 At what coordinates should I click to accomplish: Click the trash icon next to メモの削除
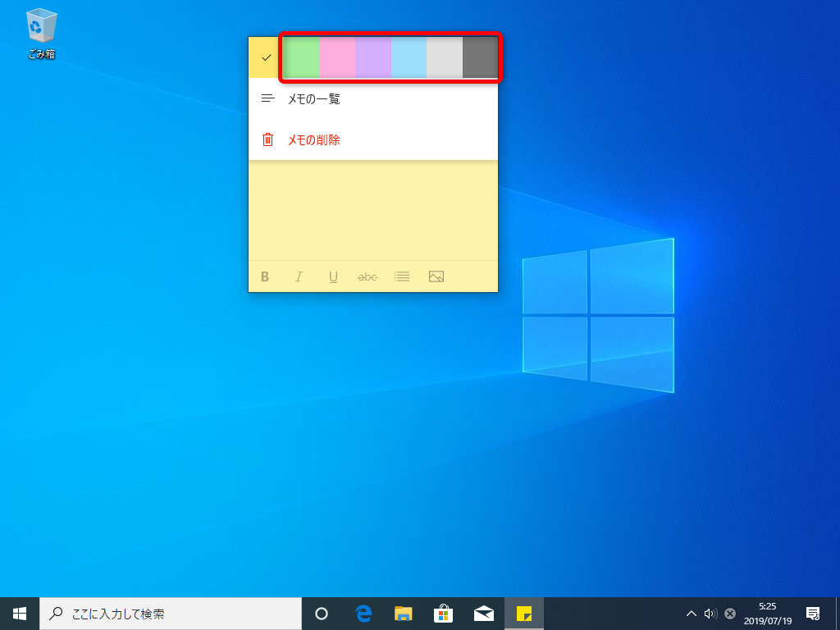point(267,139)
